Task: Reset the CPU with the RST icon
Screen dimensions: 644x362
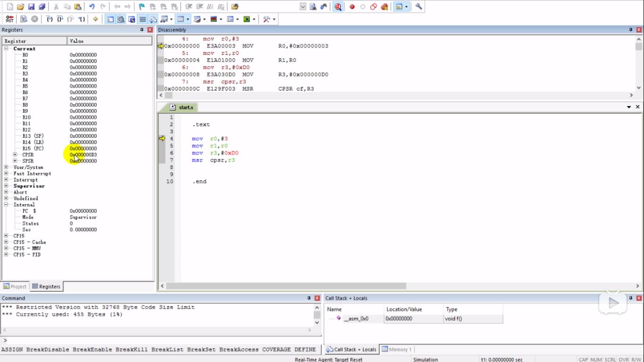Action: coord(9,19)
